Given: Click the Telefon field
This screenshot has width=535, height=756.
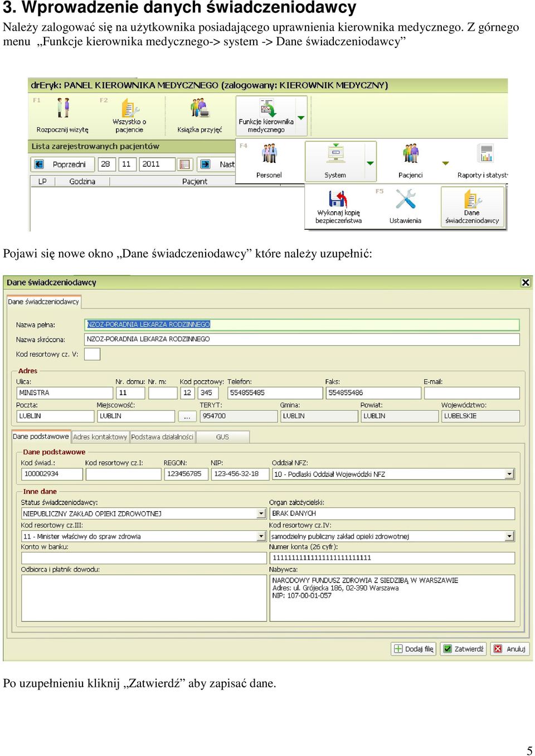Looking at the screenshot, I should (x=275, y=393).
